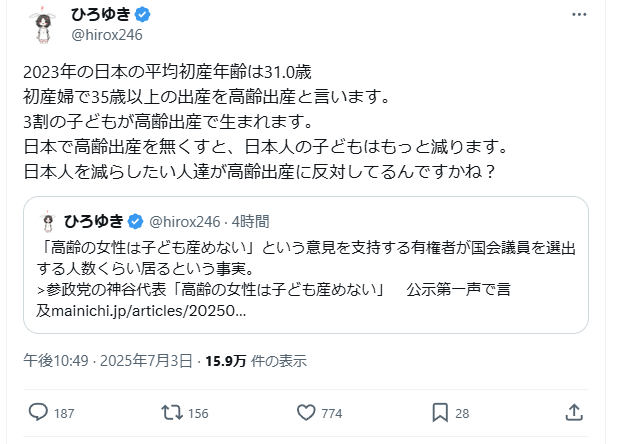The height and width of the screenshot is (444, 618).
Task: Click the 187 replies count
Action: (x=65, y=413)
